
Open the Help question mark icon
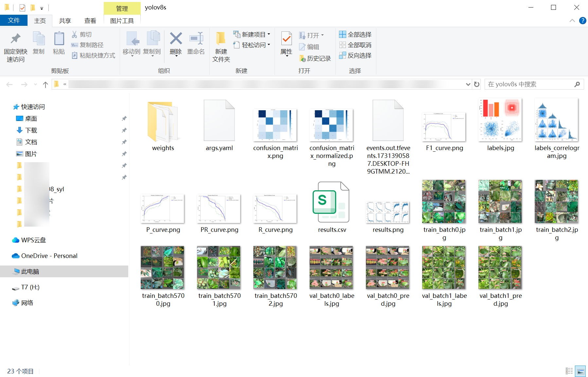[x=582, y=21]
